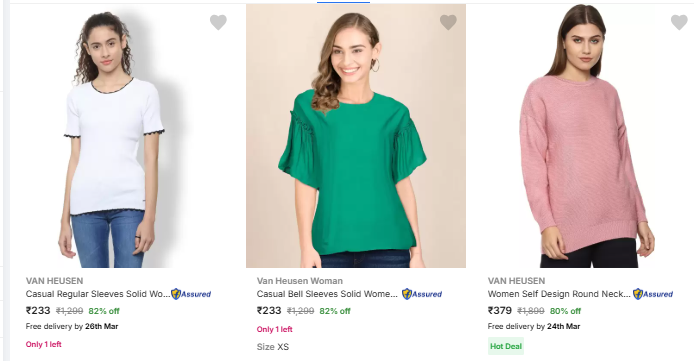Open Casual Bell Sleeves Solid product title

point(327,294)
